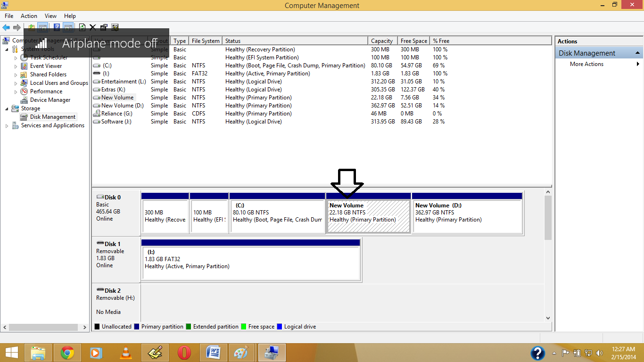Expand the Shared Folders tree node arrow

(x=16, y=74)
